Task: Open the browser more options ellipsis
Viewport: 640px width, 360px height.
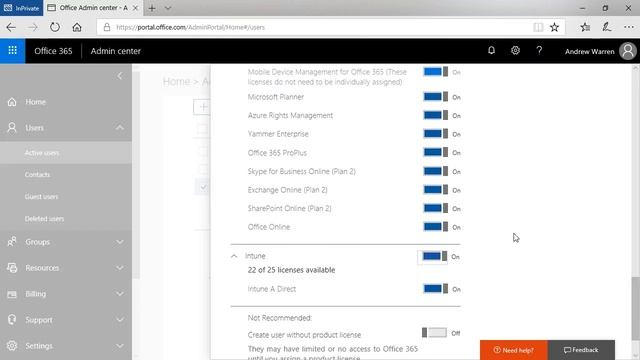Action: click(629, 27)
